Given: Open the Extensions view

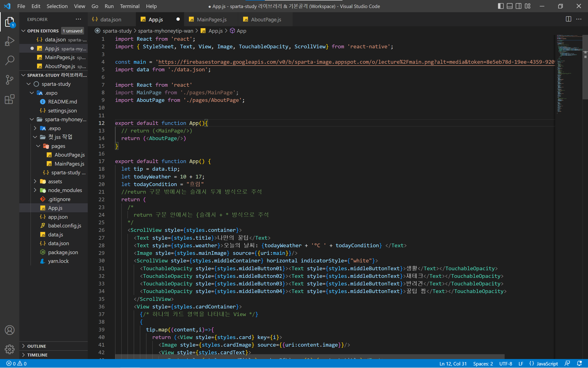Looking at the screenshot, I should pos(9,99).
